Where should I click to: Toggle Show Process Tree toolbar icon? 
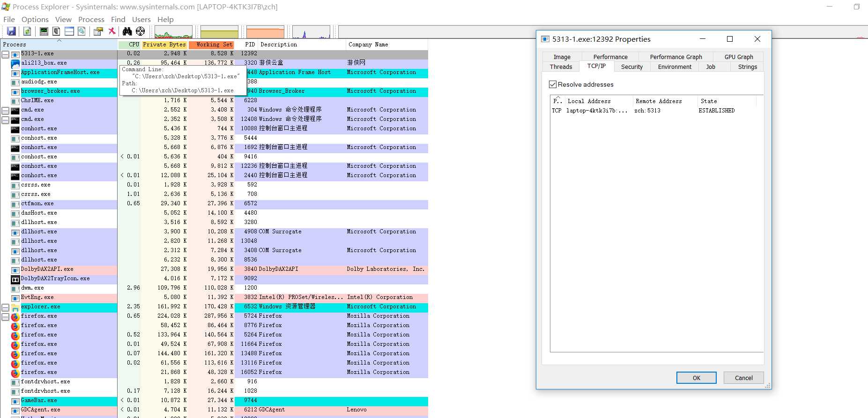pyautogui.click(x=56, y=31)
